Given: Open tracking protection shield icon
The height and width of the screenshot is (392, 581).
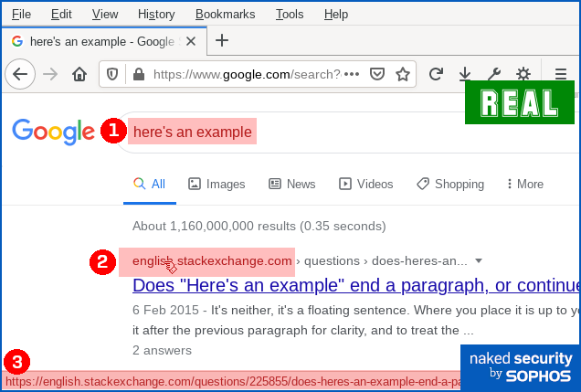Looking at the screenshot, I should pos(112,74).
